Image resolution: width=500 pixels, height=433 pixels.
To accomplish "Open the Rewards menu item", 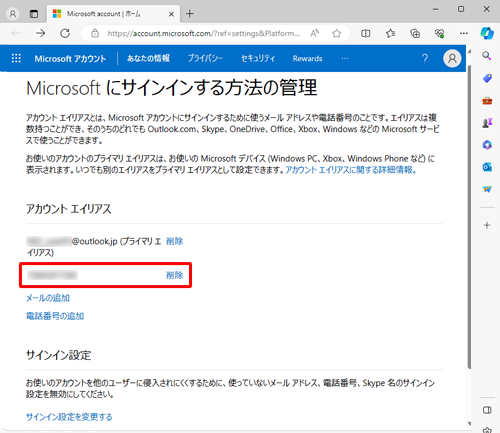I will click(x=307, y=59).
